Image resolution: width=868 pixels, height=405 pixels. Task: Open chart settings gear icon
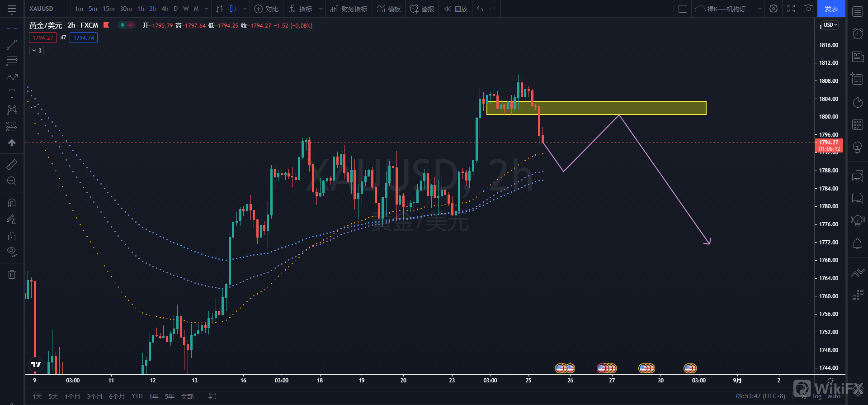pos(774,9)
